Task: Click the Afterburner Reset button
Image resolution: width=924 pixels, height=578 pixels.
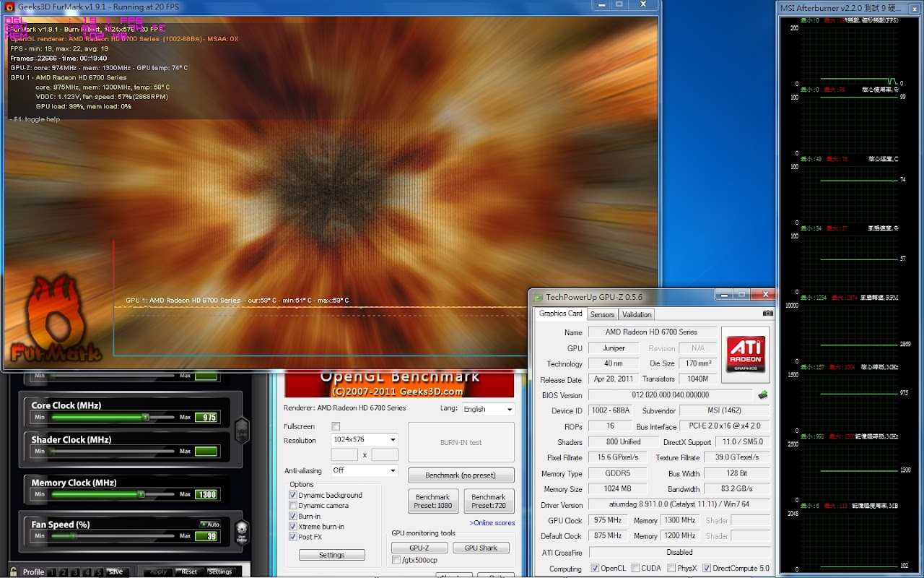Action: (x=189, y=572)
